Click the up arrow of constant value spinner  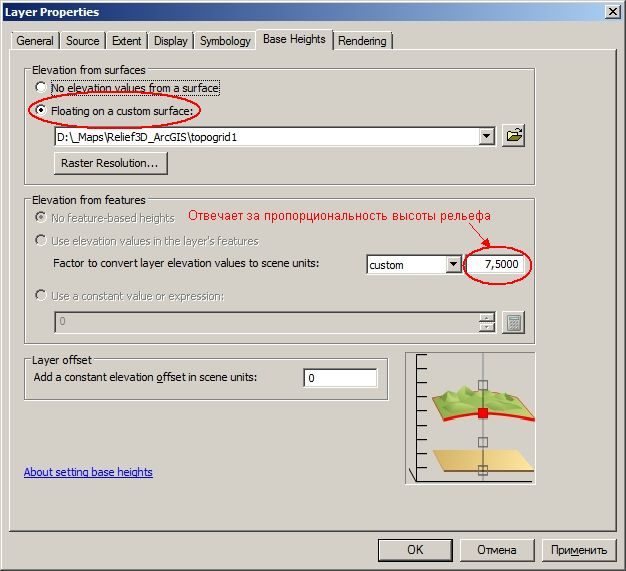point(487,317)
